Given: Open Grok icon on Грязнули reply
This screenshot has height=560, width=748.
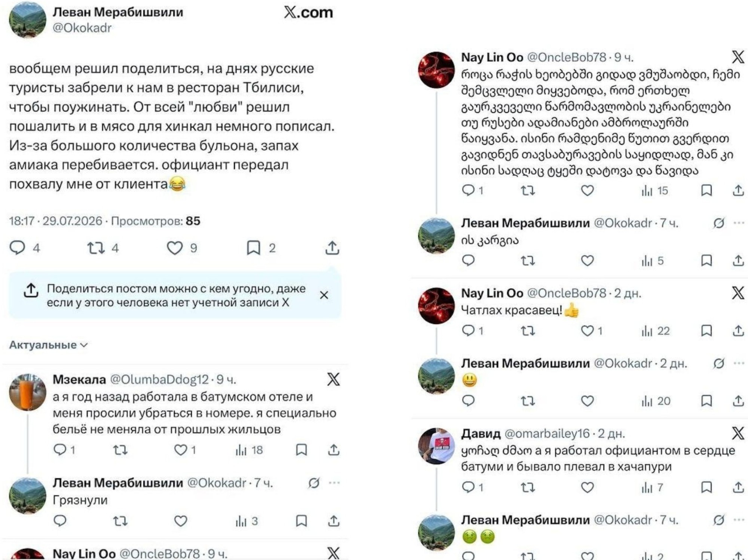Looking at the screenshot, I should point(313,483).
